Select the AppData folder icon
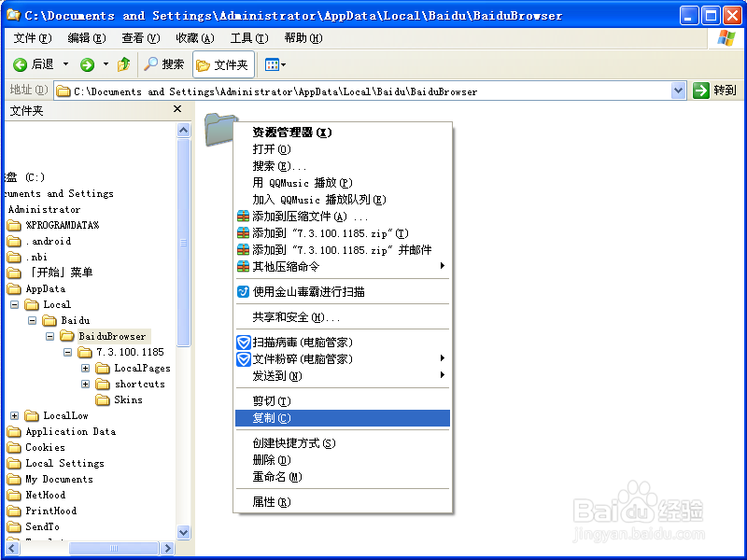Screen dimensions: 747x560 14,288
